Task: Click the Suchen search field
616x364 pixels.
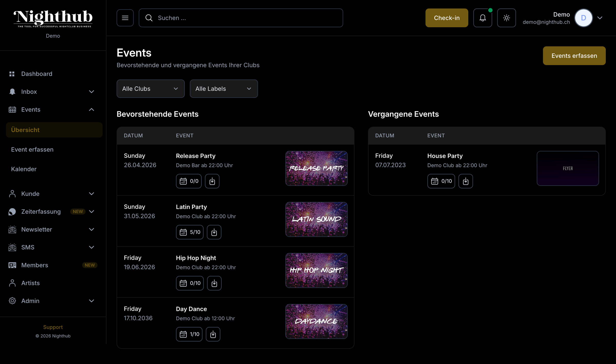Action: pyautogui.click(x=241, y=18)
